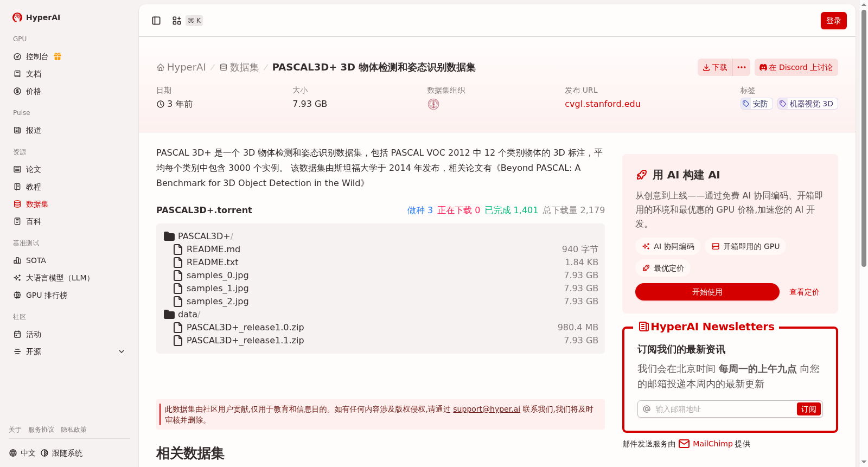Focus the 输入邮箱地址 email field
This screenshot has height=467, width=868.
coord(724,409)
